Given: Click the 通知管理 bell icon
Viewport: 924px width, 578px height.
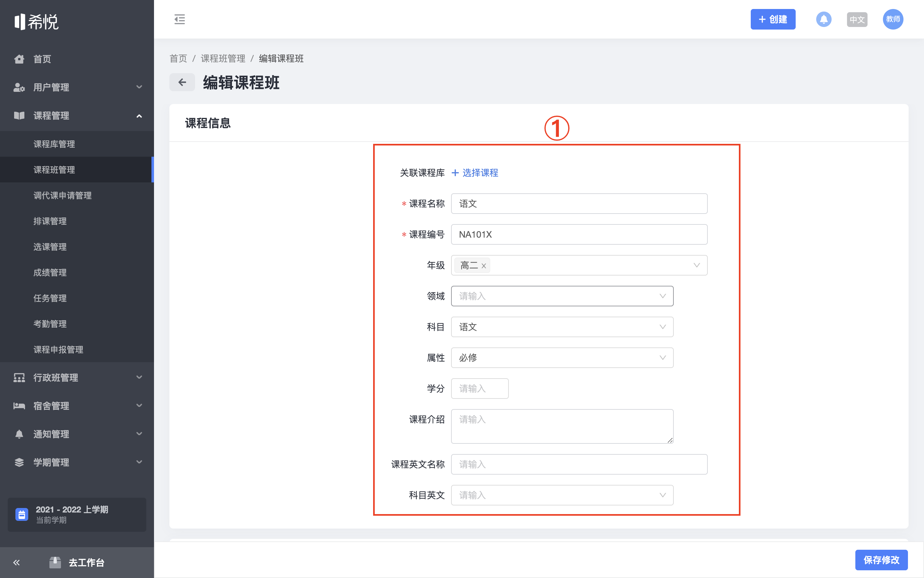Looking at the screenshot, I should click(19, 434).
